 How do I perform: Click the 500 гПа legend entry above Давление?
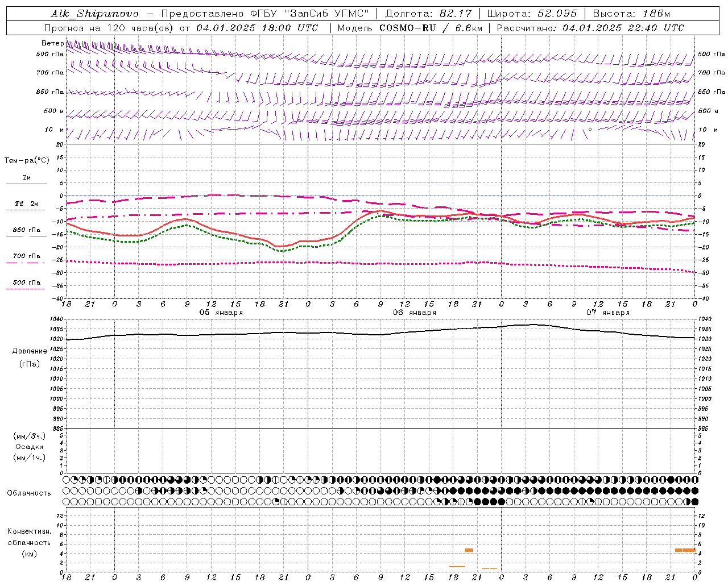[27, 282]
